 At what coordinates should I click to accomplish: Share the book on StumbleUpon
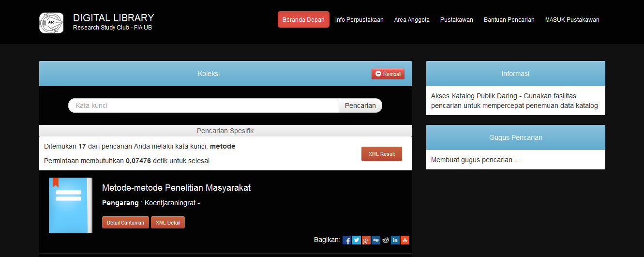(x=405, y=240)
